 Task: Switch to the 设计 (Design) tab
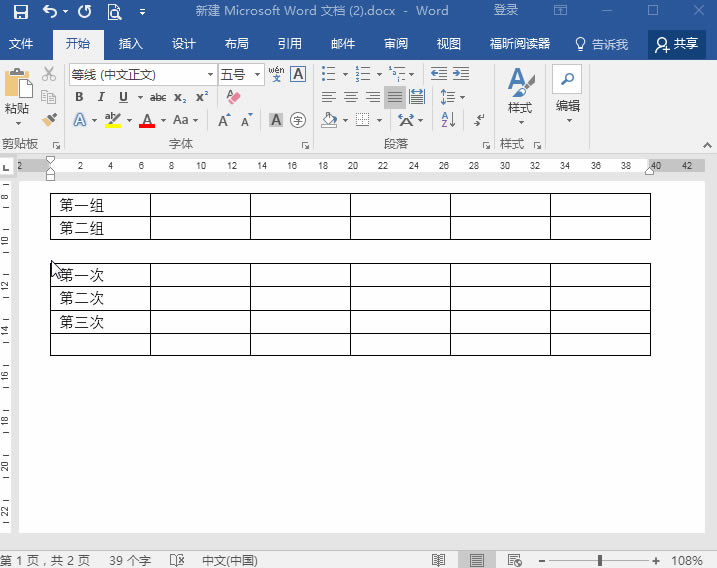[183, 43]
